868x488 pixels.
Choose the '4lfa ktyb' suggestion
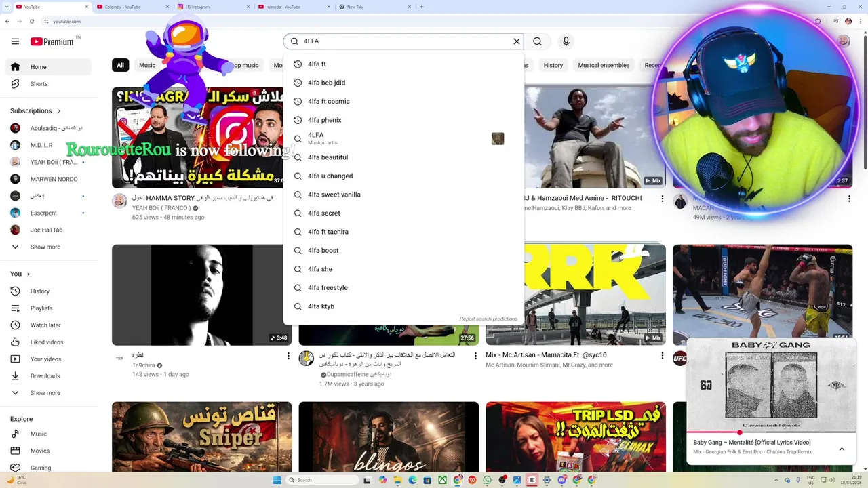pos(403,306)
